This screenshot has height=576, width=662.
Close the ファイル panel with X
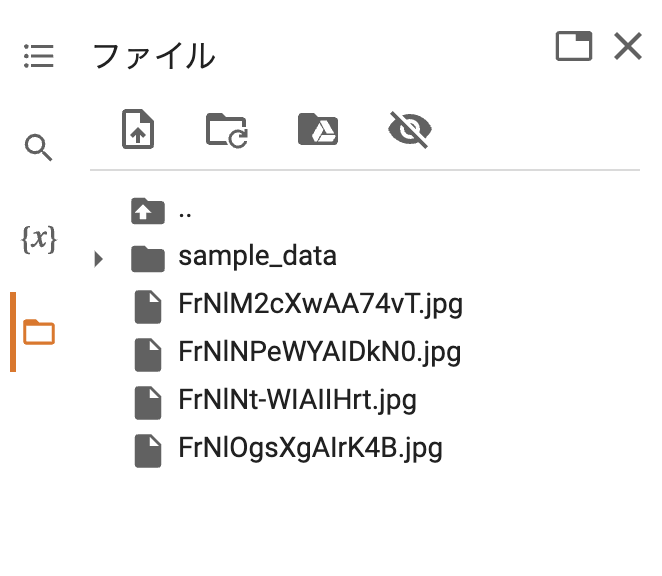pyautogui.click(x=628, y=46)
